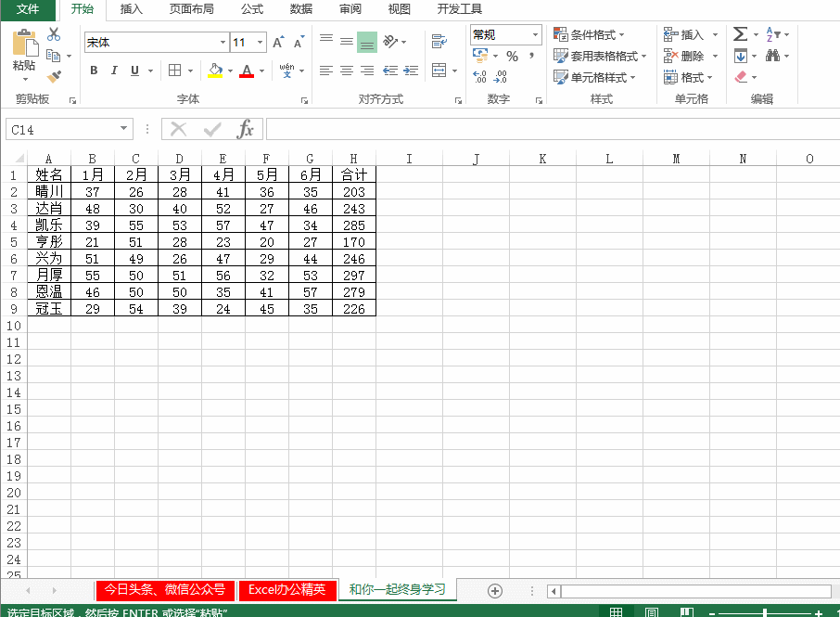Center text horizontally

(x=347, y=71)
